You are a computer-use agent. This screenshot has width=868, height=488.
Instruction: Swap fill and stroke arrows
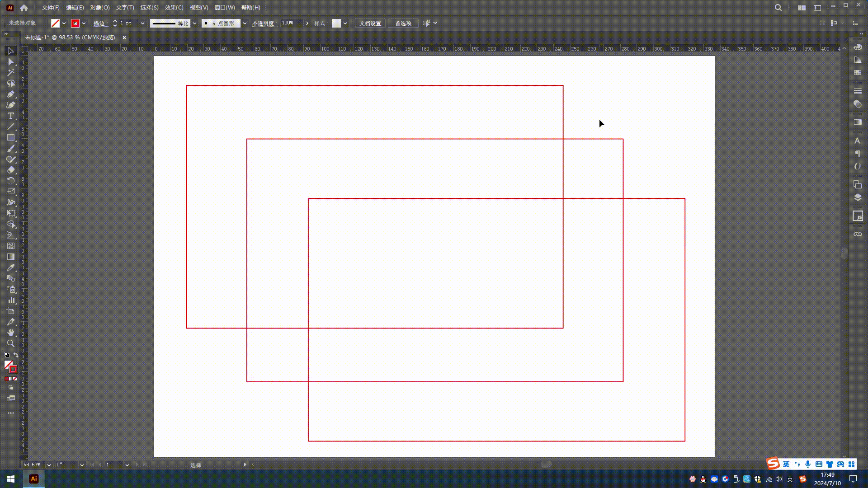pos(16,355)
